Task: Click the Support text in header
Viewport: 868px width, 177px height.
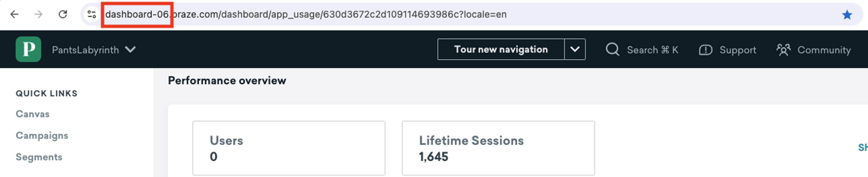Action: 738,50
